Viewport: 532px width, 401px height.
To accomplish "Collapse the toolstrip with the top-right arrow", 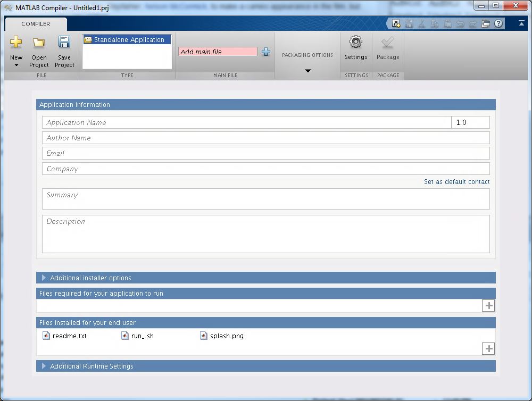I will coord(521,23).
